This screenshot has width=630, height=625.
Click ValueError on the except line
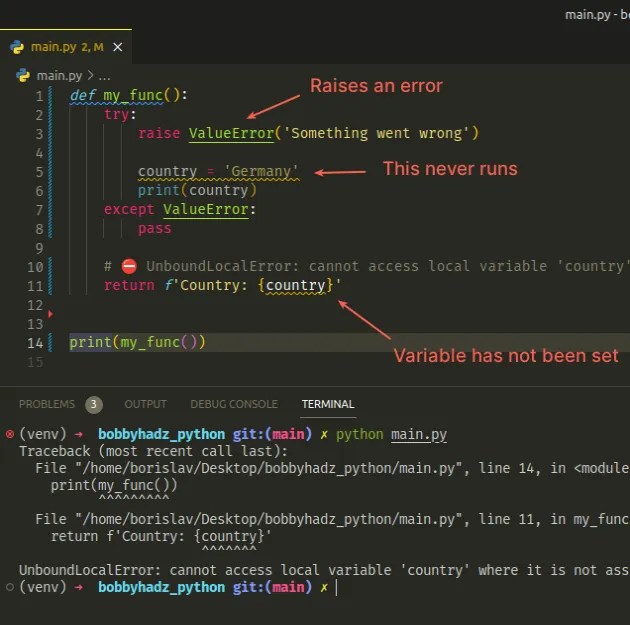click(x=206, y=210)
